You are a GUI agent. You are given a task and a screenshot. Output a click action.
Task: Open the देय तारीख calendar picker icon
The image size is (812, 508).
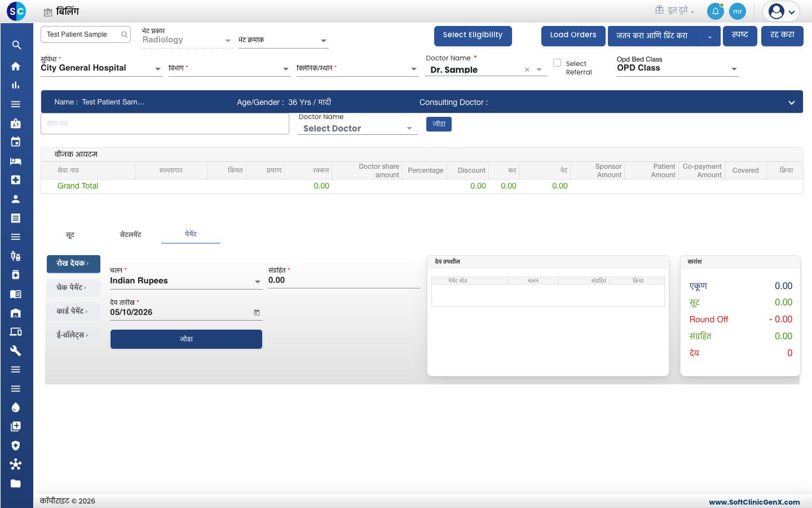257,313
